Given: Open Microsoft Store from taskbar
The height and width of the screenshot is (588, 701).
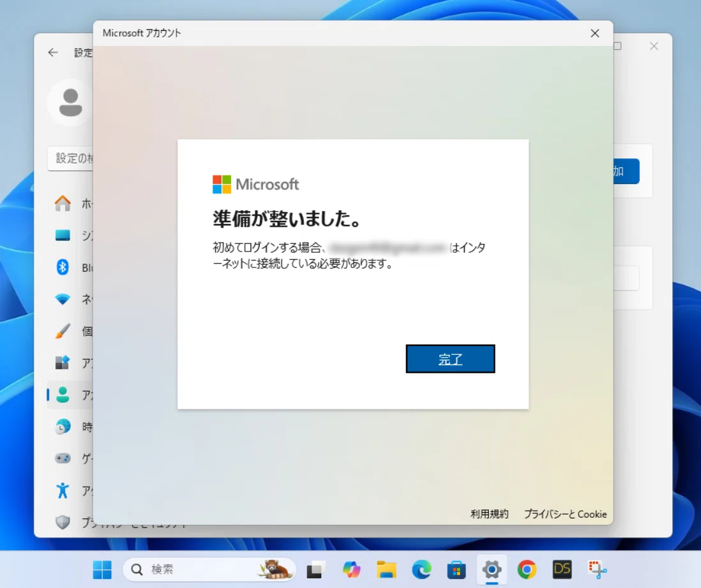Looking at the screenshot, I should point(456,569).
